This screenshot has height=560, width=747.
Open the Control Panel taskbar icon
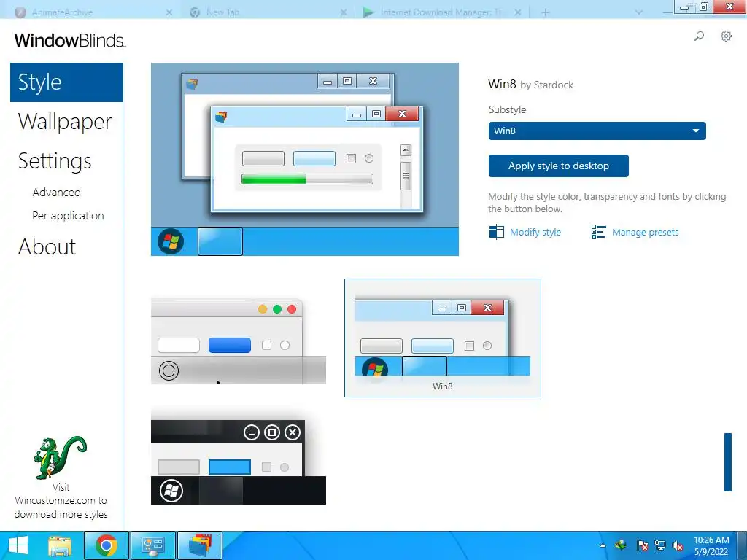coord(153,545)
